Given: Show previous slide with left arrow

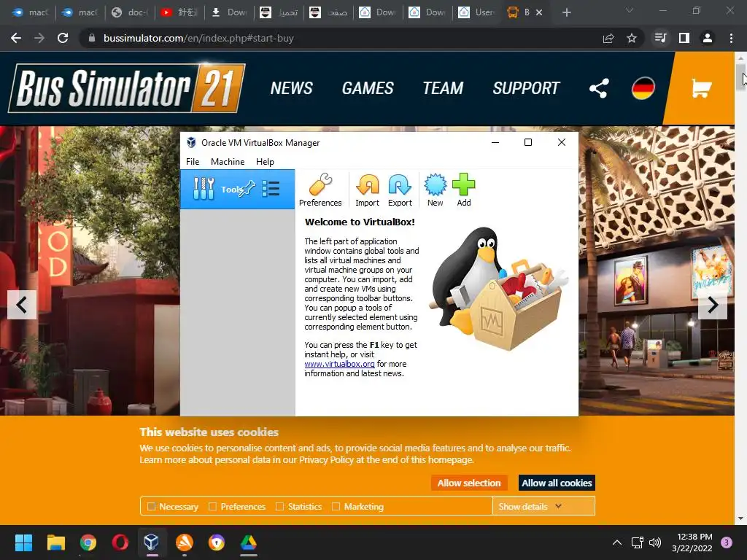Looking at the screenshot, I should click(21, 305).
